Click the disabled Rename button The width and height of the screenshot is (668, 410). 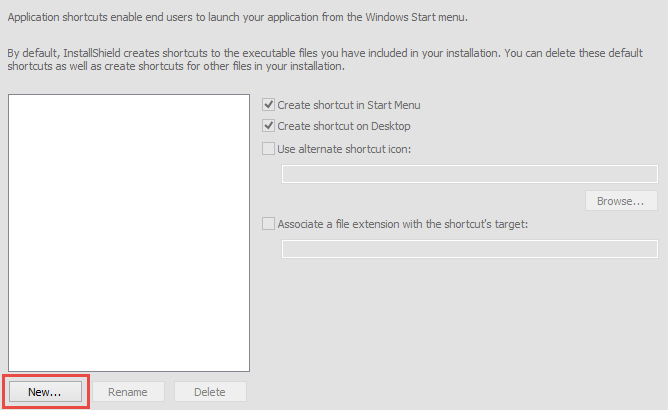coord(128,392)
